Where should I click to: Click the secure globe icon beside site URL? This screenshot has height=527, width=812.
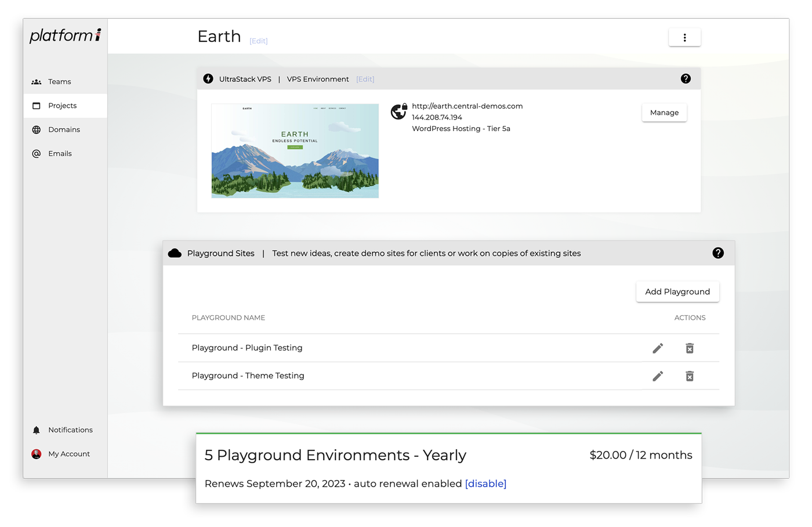pos(398,111)
